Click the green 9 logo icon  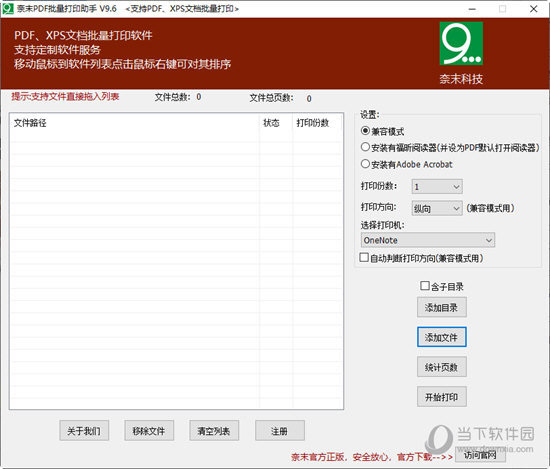click(x=461, y=43)
